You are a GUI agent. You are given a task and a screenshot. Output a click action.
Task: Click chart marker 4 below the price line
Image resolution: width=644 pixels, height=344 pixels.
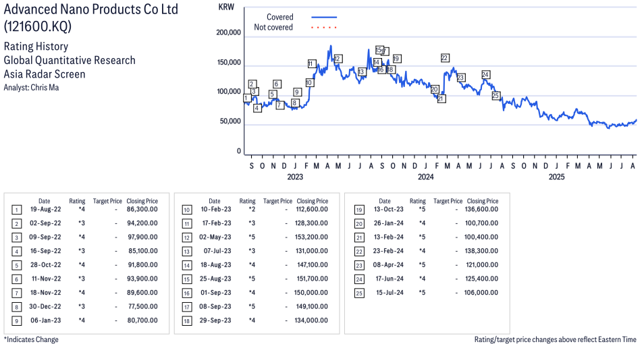[x=257, y=109]
